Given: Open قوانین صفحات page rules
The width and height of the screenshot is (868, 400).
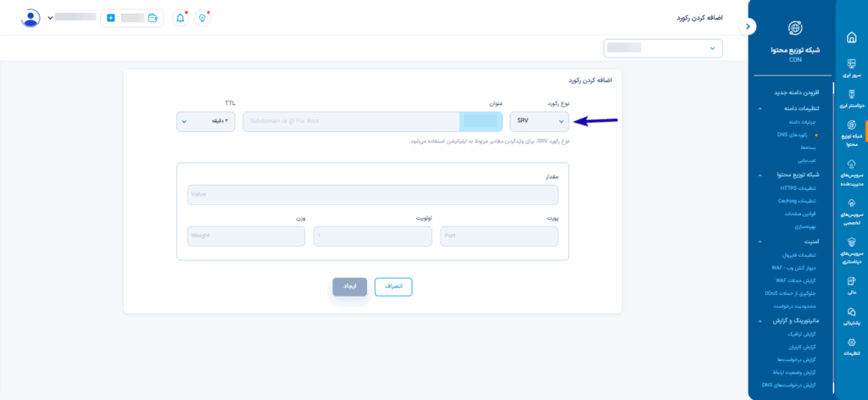Looking at the screenshot, I should click(802, 214).
